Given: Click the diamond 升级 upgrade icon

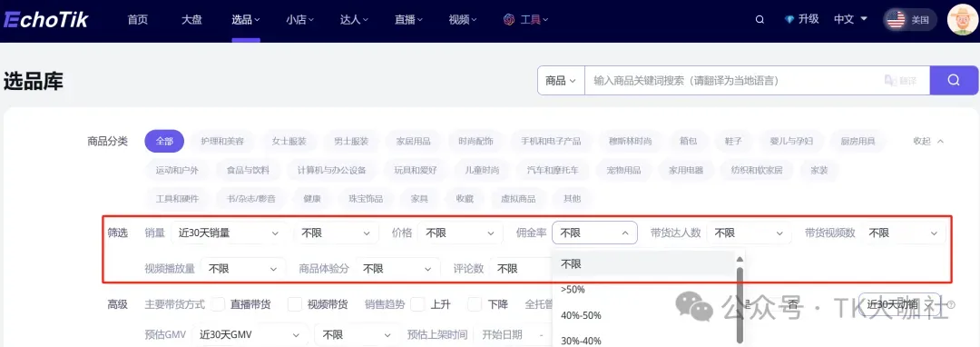Looking at the screenshot, I should point(789,19).
